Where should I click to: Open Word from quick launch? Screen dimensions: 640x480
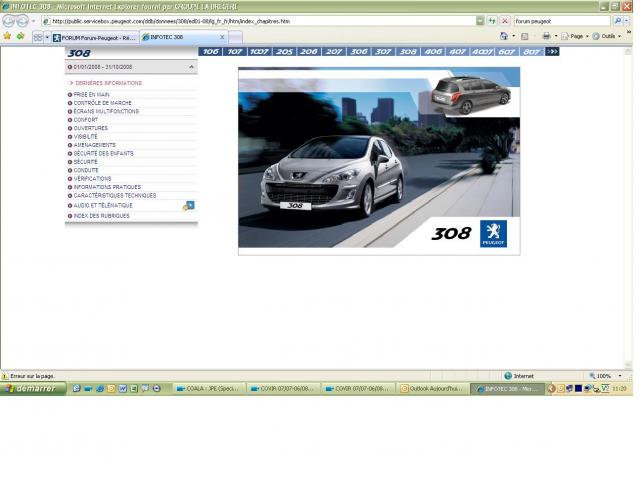pyautogui.click(x=122, y=389)
